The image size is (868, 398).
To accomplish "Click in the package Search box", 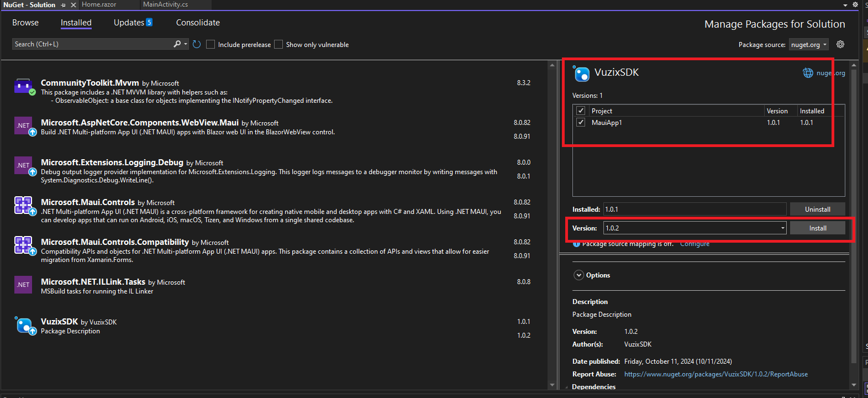I will [92, 44].
